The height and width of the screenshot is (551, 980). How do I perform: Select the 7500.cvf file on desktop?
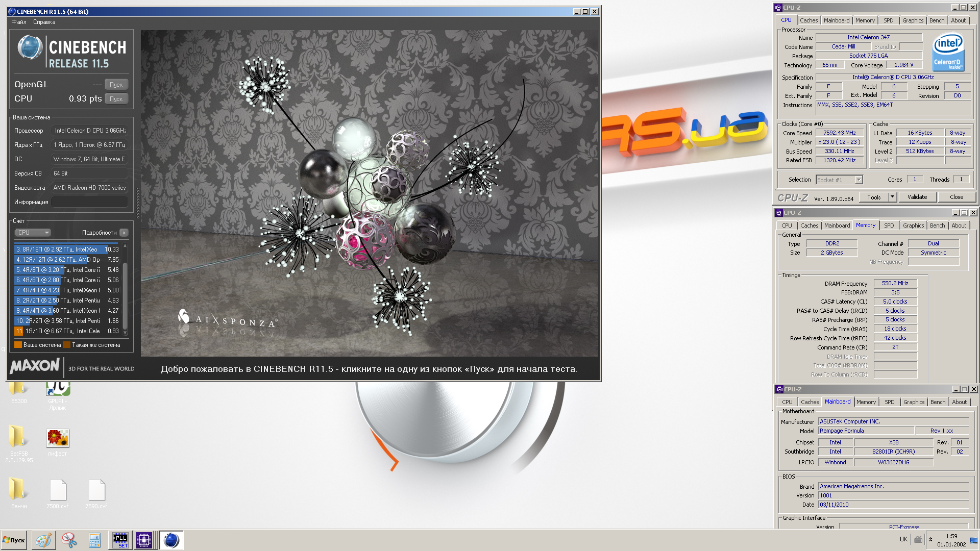(58, 494)
